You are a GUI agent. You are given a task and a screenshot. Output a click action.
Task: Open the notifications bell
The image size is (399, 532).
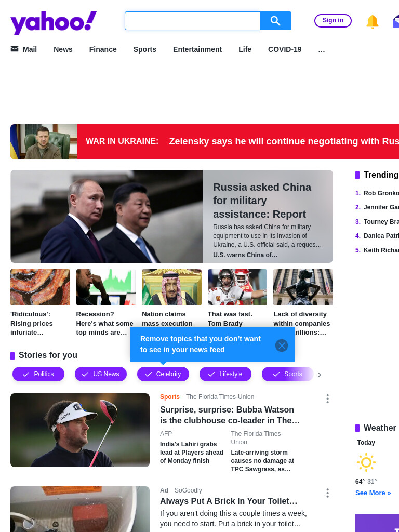coord(372,21)
